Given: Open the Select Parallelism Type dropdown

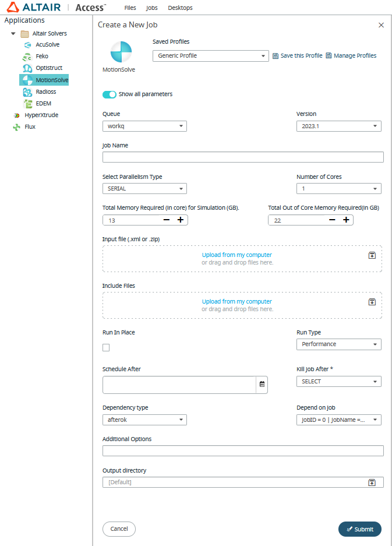Looking at the screenshot, I should (144, 188).
